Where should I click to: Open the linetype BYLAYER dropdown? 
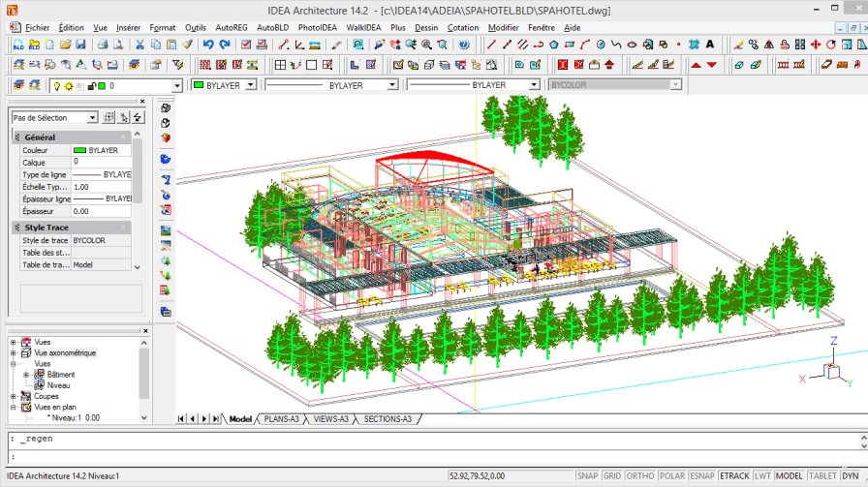pyautogui.click(x=392, y=85)
